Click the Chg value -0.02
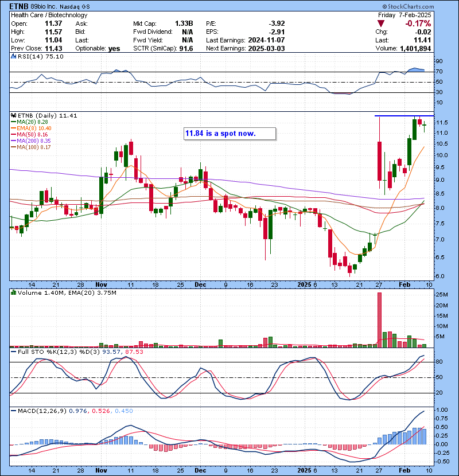 click(423, 32)
